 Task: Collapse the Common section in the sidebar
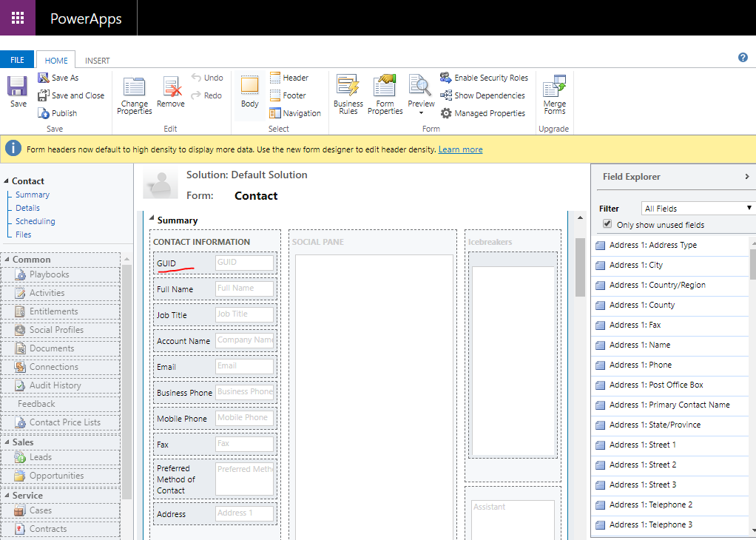coord(7,259)
